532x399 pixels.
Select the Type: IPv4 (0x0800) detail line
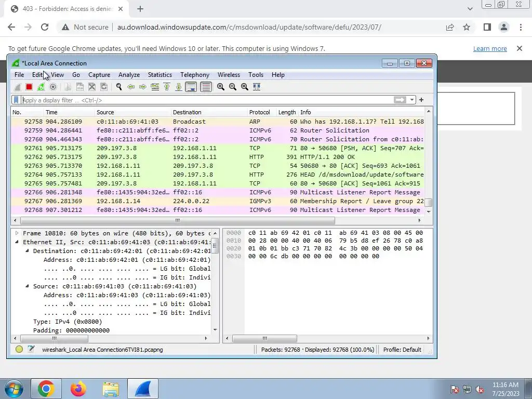(x=68, y=321)
